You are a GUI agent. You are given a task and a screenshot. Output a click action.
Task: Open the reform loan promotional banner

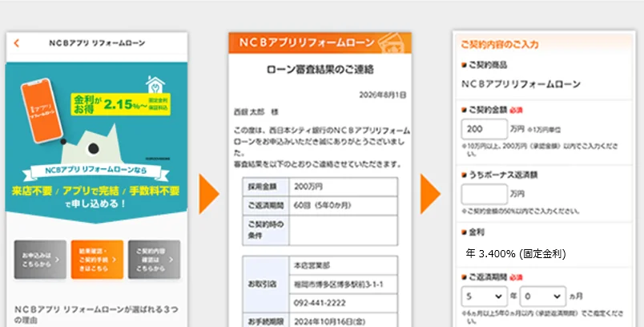coord(96,142)
